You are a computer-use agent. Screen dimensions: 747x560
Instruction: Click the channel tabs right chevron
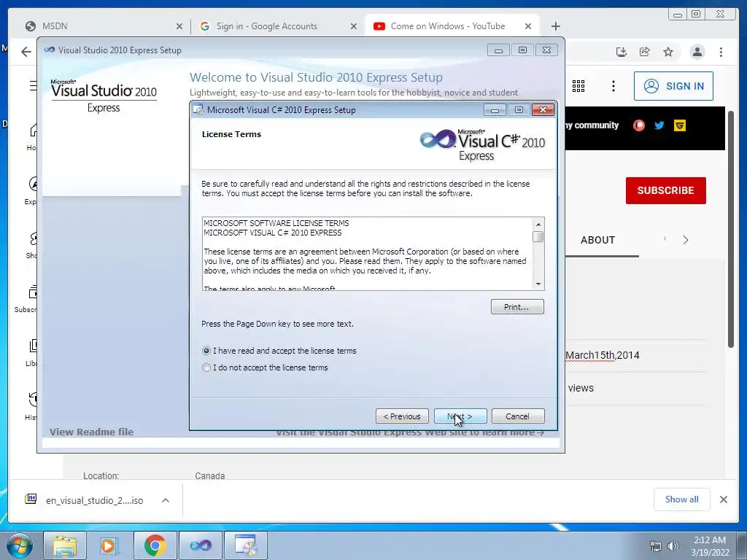tap(686, 240)
